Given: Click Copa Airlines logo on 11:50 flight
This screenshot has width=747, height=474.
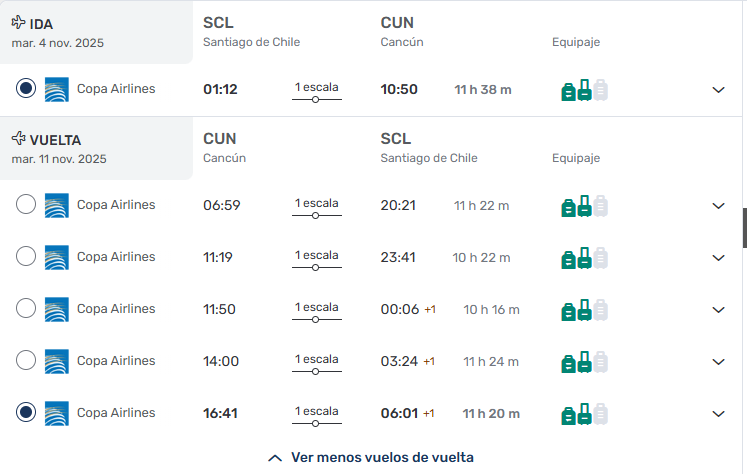Looking at the screenshot, I should click(x=57, y=309).
